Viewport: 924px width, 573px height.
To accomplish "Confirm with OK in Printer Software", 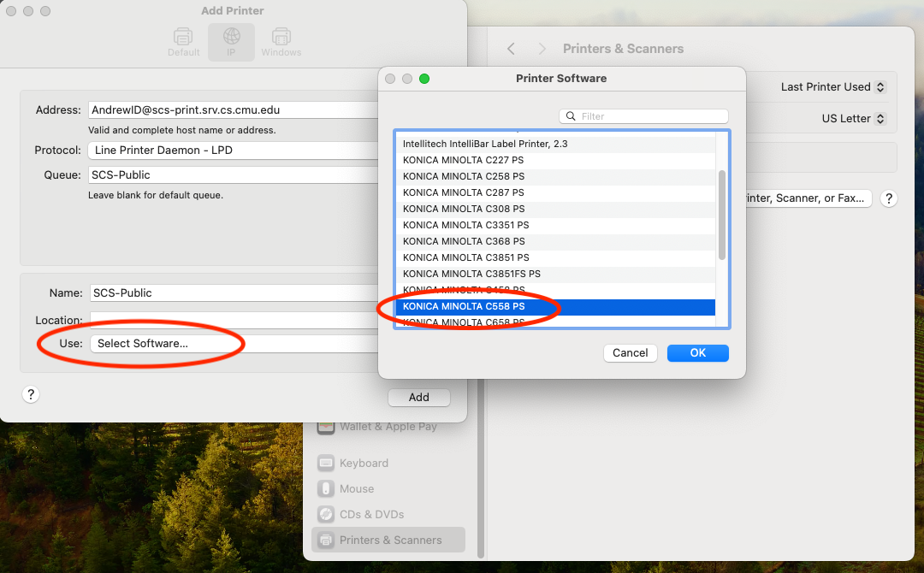I will 698,352.
